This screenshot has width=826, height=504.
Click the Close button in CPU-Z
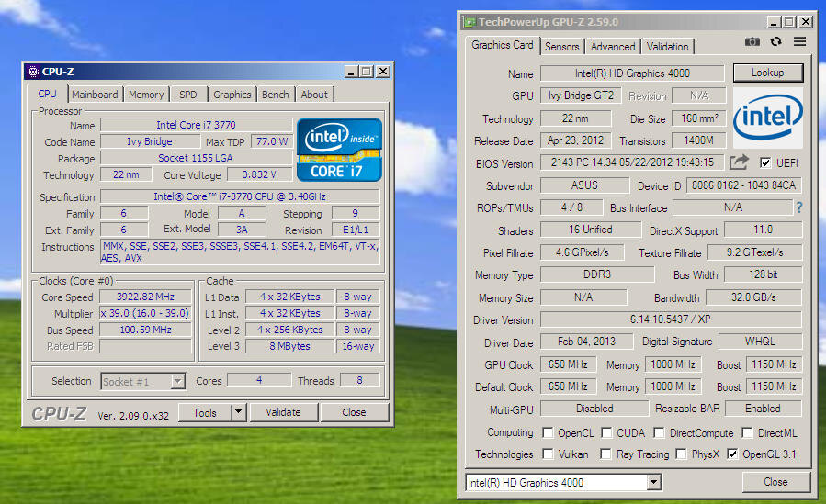point(354,412)
